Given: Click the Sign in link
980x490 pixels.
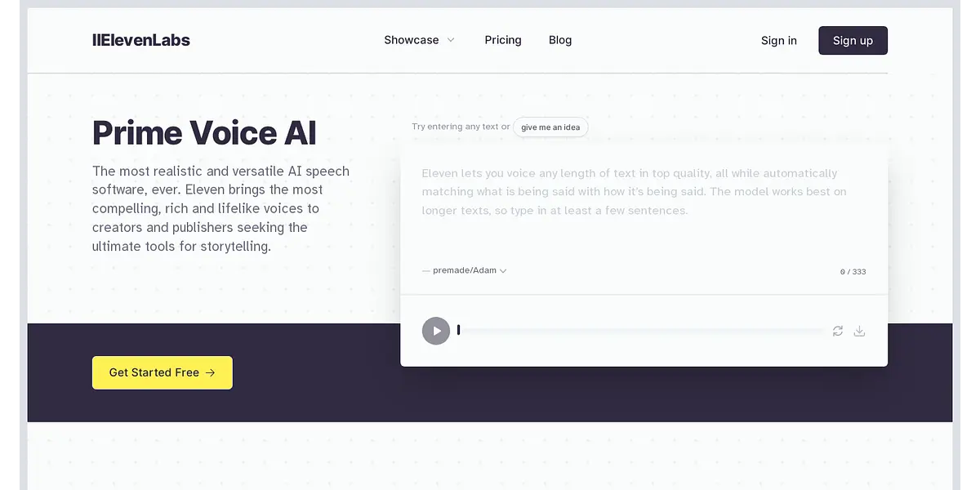Looking at the screenshot, I should tap(778, 41).
